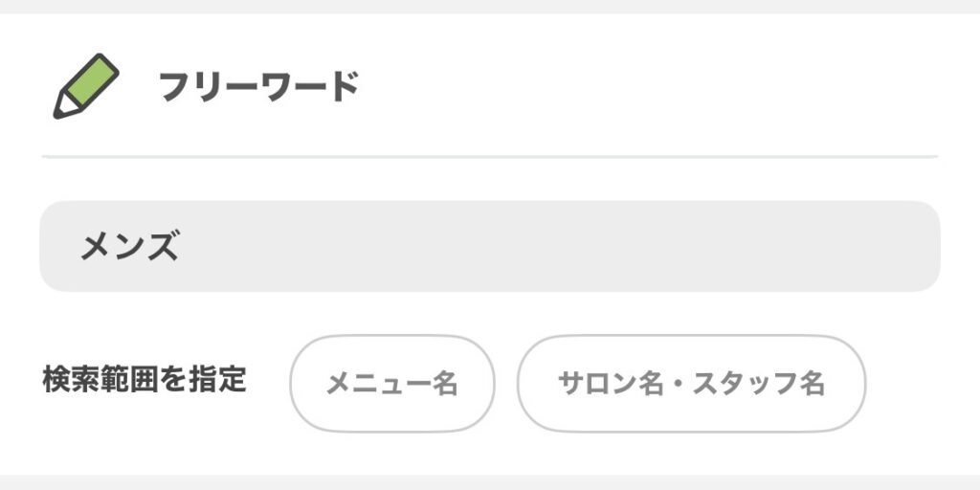Click the grey free-word search box
Screen dimensions: 980x490
click(x=489, y=247)
